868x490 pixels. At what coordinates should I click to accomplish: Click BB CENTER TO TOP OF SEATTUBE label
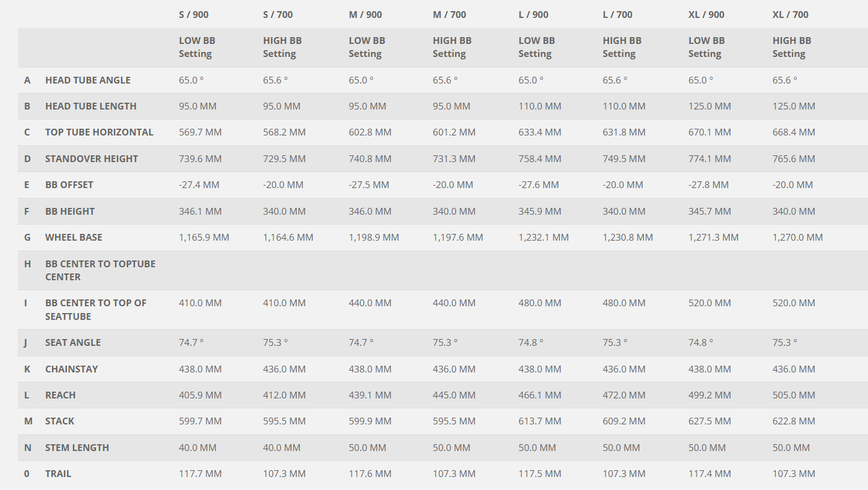[96, 309]
